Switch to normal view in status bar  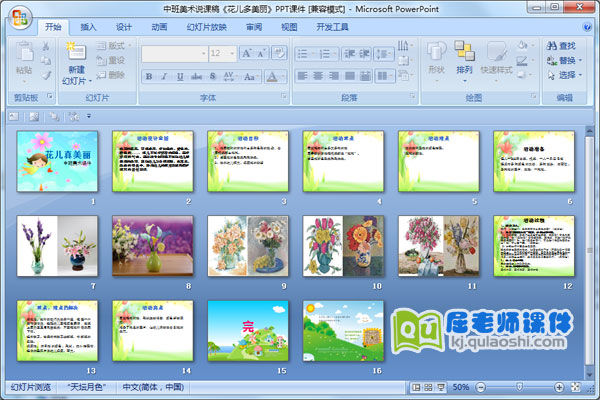[417, 387]
